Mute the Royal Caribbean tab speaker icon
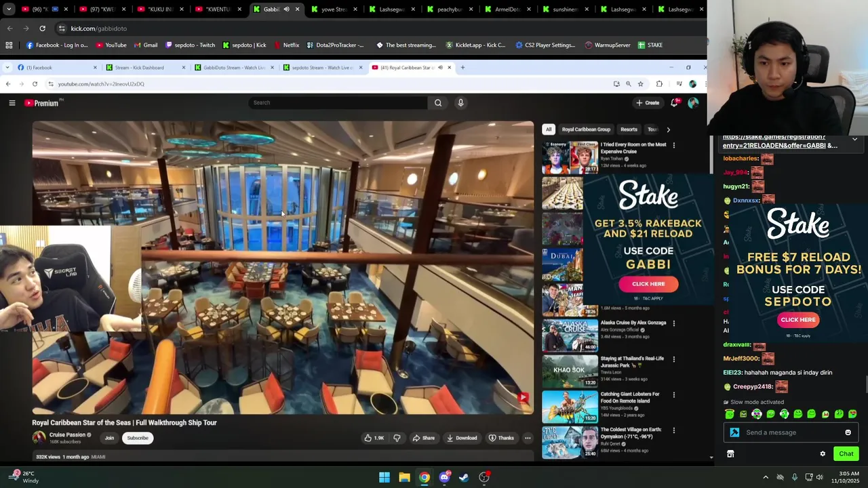The width and height of the screenshot is (868, 488). (440, 68)
